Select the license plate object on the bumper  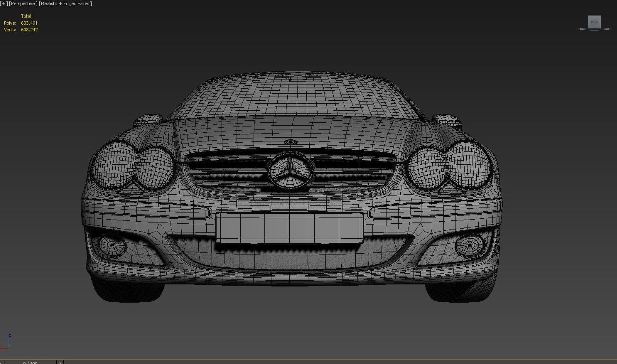289,227
